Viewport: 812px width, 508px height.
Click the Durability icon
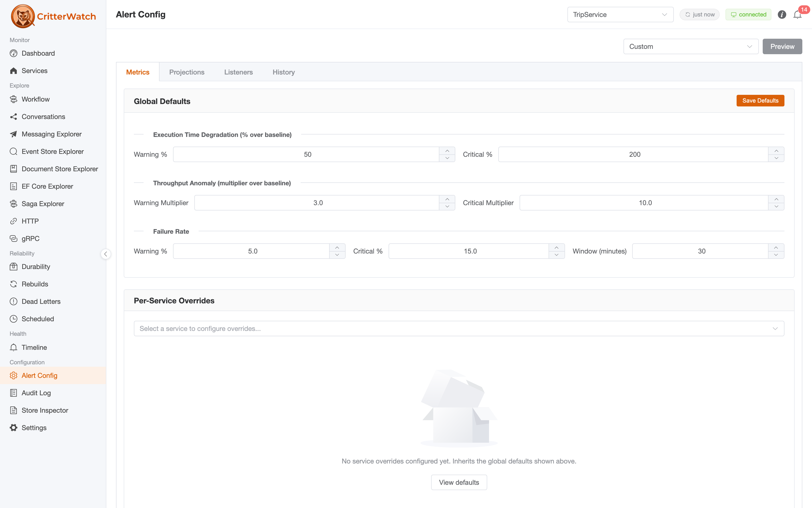coord(14,266)
